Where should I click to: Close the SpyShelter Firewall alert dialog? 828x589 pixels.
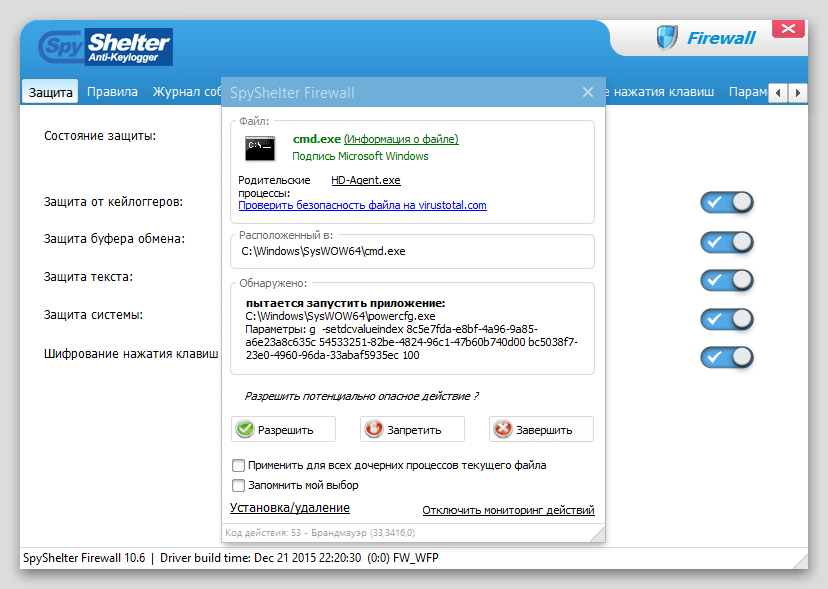coord(588,92)
